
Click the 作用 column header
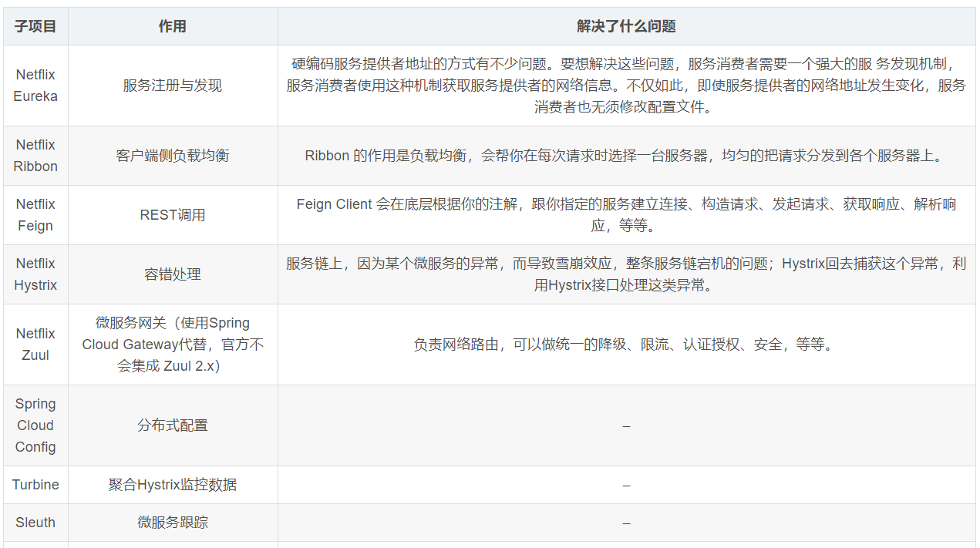click(173, 26)
